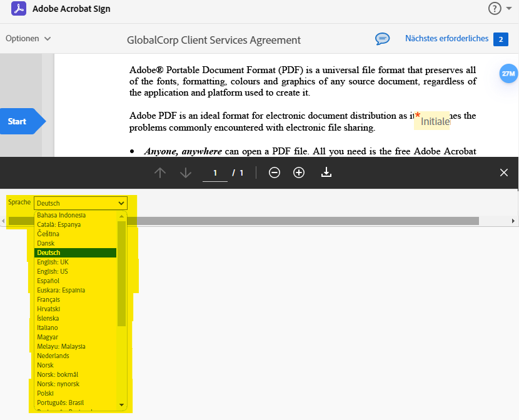
Task: Go to previous page with up arrow
Action: pyautogui.click(x=160, y=172)
